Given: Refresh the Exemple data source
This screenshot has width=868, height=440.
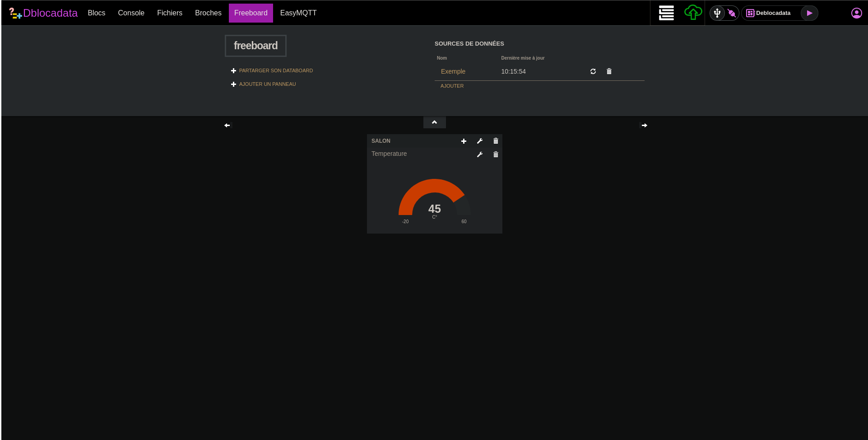Looking at the screenshot, I should (x=593, y=71).
